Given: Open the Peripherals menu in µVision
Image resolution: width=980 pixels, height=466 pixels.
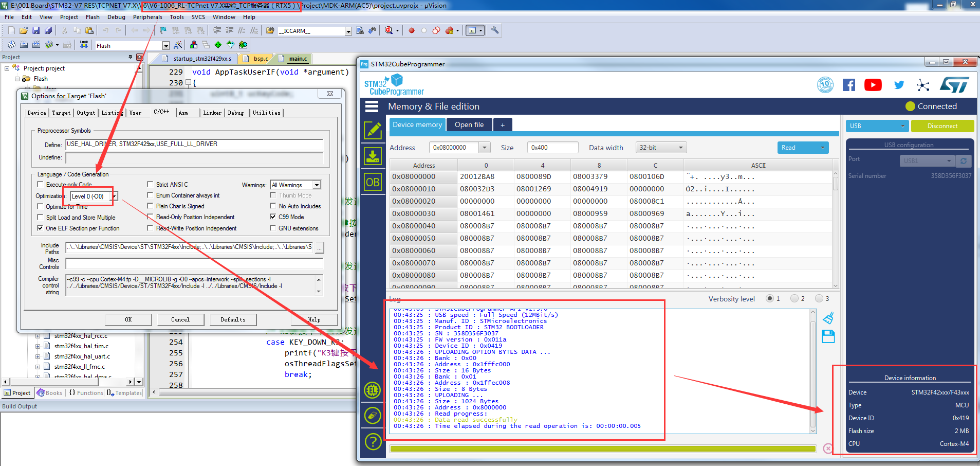Looking at the screenshot, I should click(x=147, y=17).
